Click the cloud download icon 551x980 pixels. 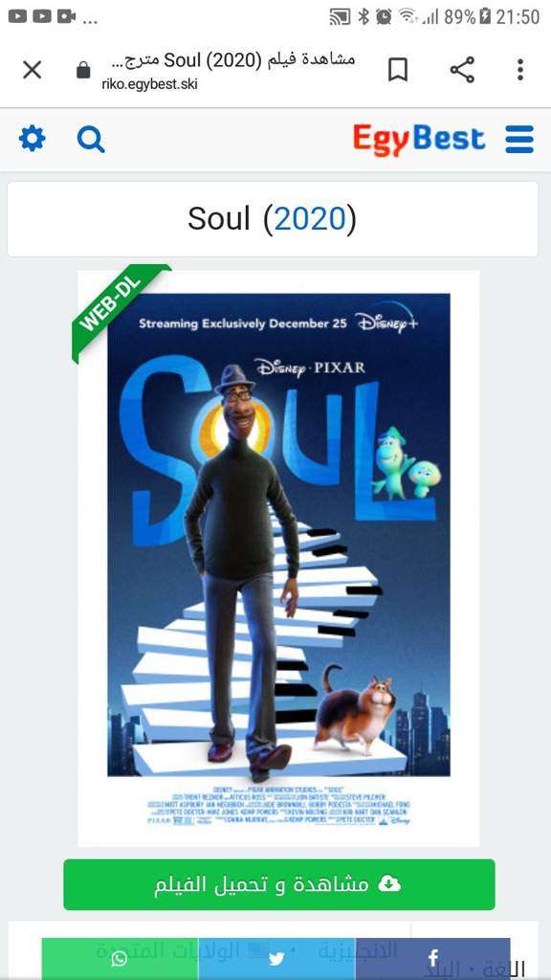[389, 883]
